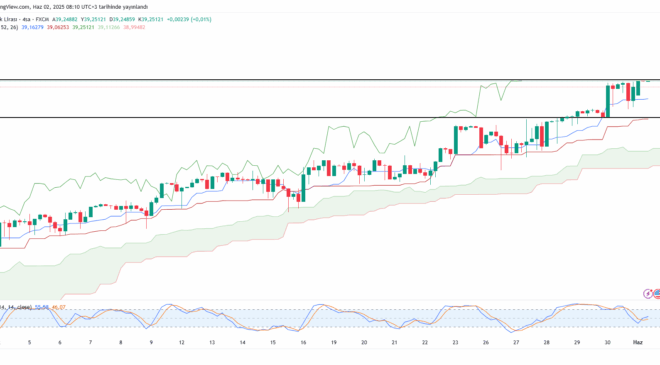Click the date label 20 on time axis
The width and height of the screenshot is (660, 365).
click(364, 343)
